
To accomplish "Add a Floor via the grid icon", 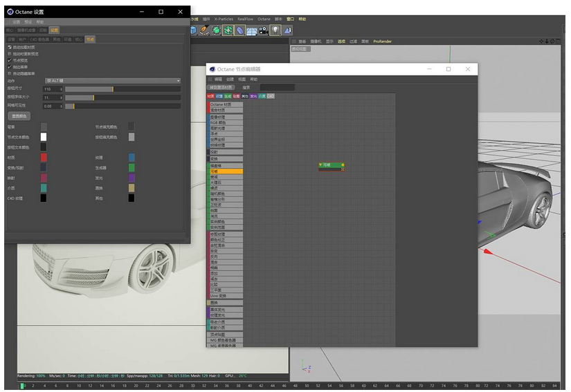I will coord(252,31).
